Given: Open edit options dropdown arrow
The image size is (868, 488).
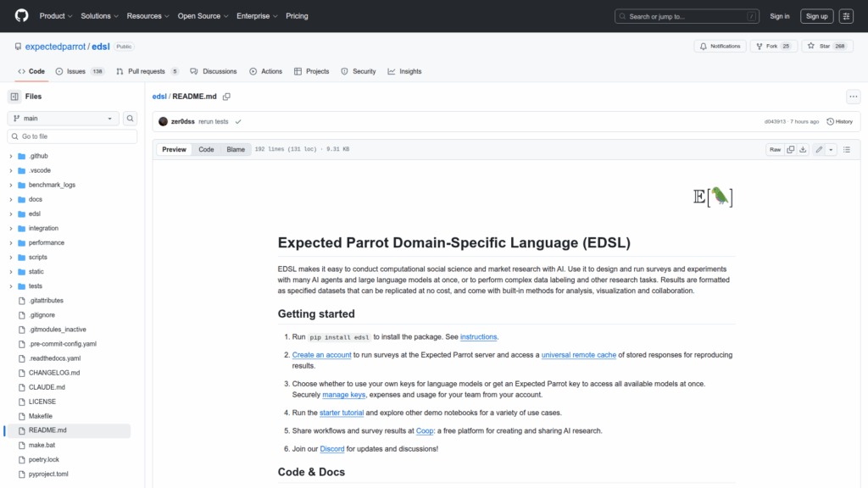Looking at the screenshot, I should (831, 149).
